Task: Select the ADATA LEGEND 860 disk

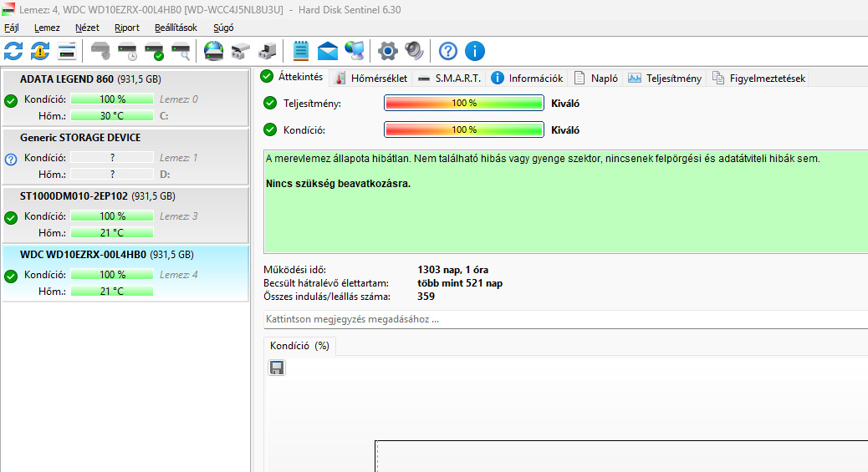Action: (x=125, y=98)
